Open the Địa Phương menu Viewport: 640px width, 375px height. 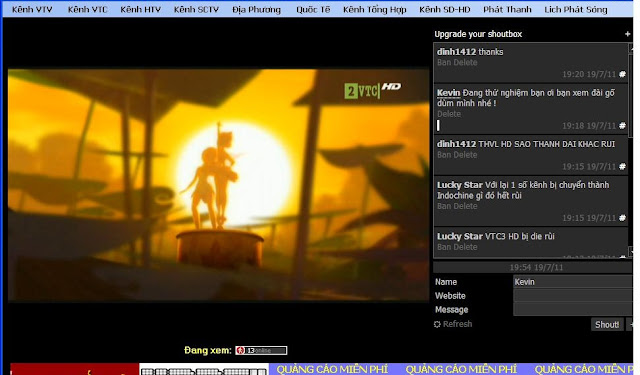pyautogui.click(x=256, y=9)
